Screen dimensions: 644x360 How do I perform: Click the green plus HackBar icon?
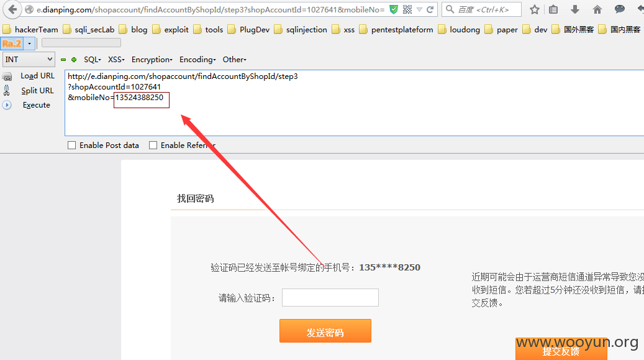(x=74, y=60)
